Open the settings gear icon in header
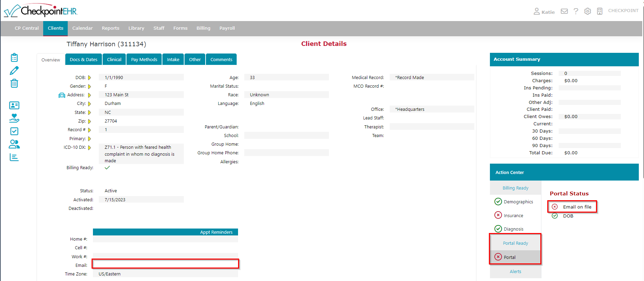Screen dimensions: 644x281 point(587,11)
